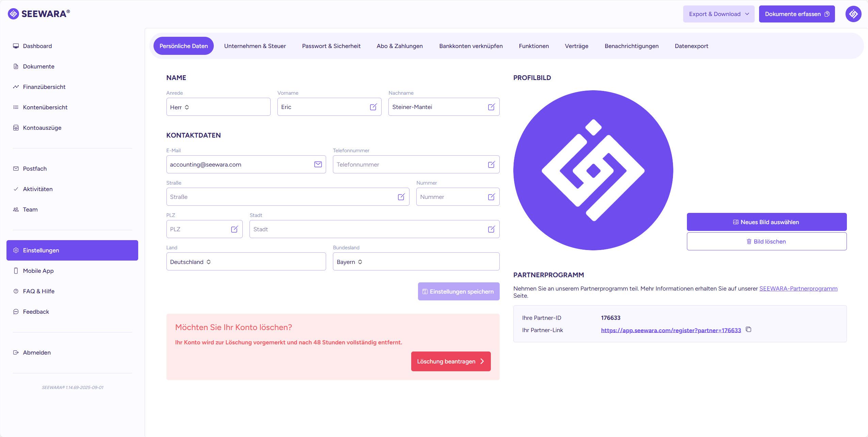Click the edit icon in Stadt field
This screenshot has width=868, height=437.
[x=491, y=229]
